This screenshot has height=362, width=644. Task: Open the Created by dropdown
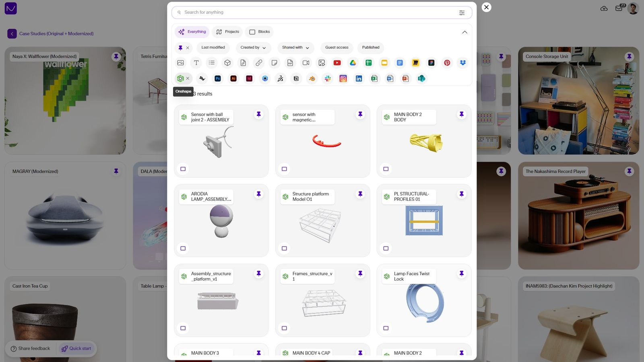point(253,47)
